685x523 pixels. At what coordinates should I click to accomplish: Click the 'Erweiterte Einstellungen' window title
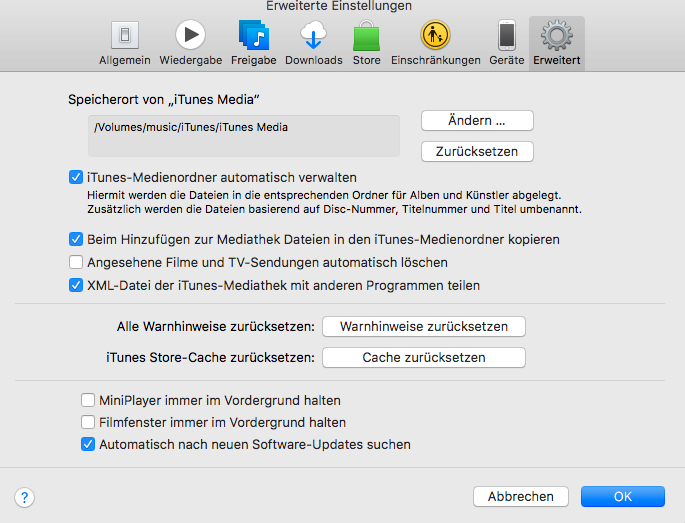(339, 6)
